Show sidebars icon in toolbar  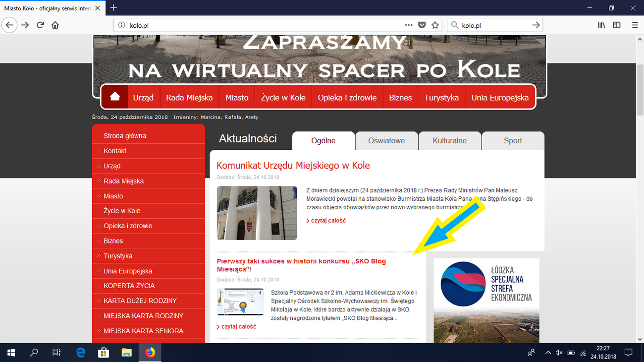click(617, 25)
